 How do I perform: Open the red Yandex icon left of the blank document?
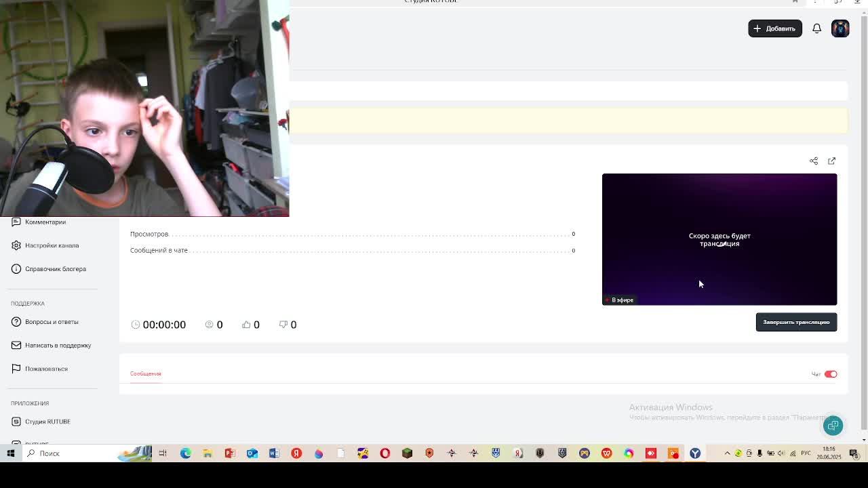(x=296, y=453)
